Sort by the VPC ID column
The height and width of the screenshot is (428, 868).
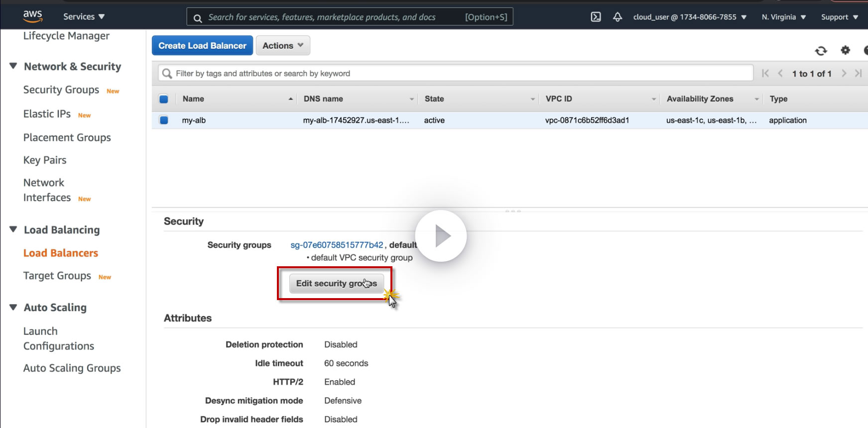[600, 99]
